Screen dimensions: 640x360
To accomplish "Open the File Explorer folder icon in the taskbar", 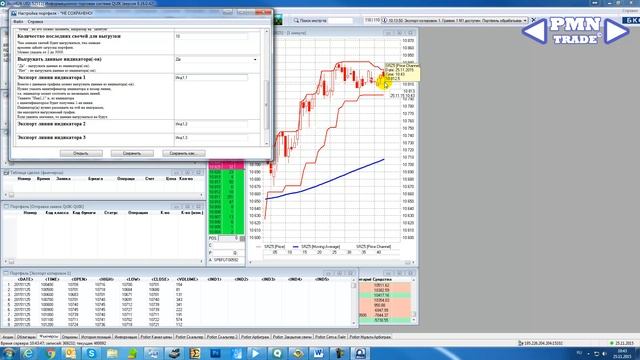I will click(112, 353).
